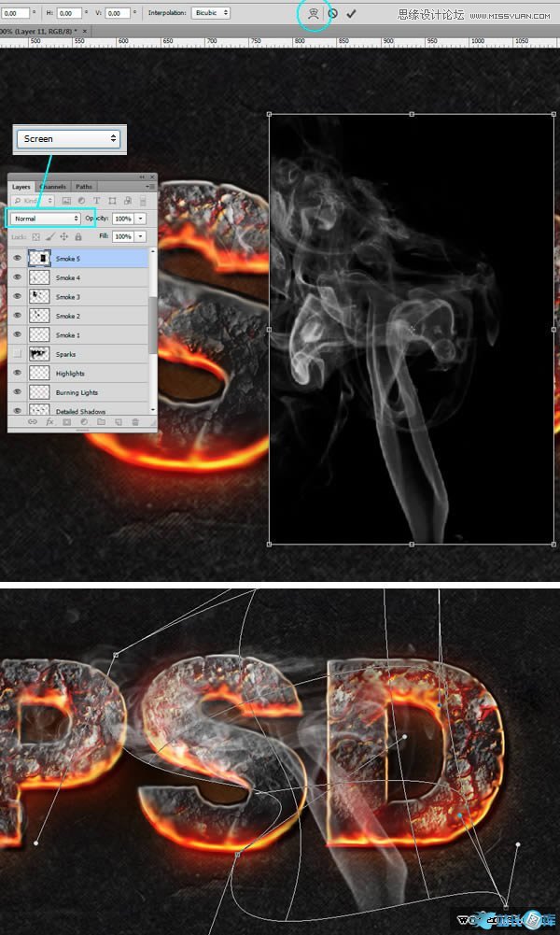Add a layer style via fx icon
This screenshot has height=935, width=560.
pos(50,422)
